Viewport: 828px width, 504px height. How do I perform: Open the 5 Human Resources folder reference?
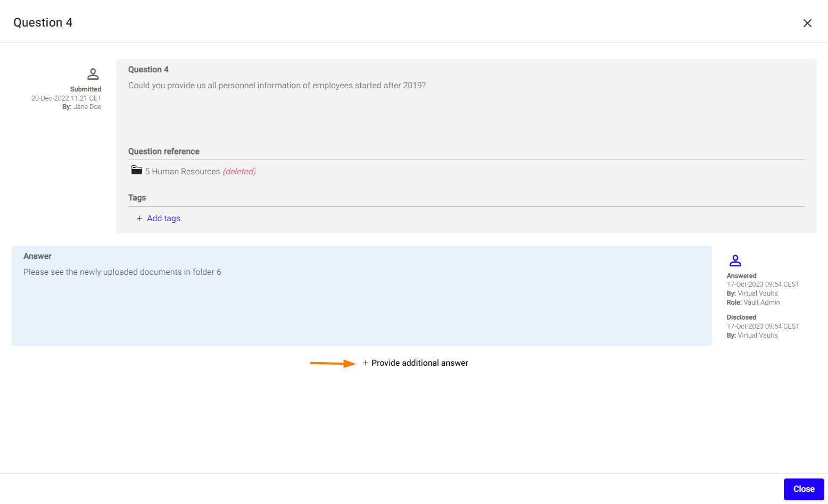(183, 172)
